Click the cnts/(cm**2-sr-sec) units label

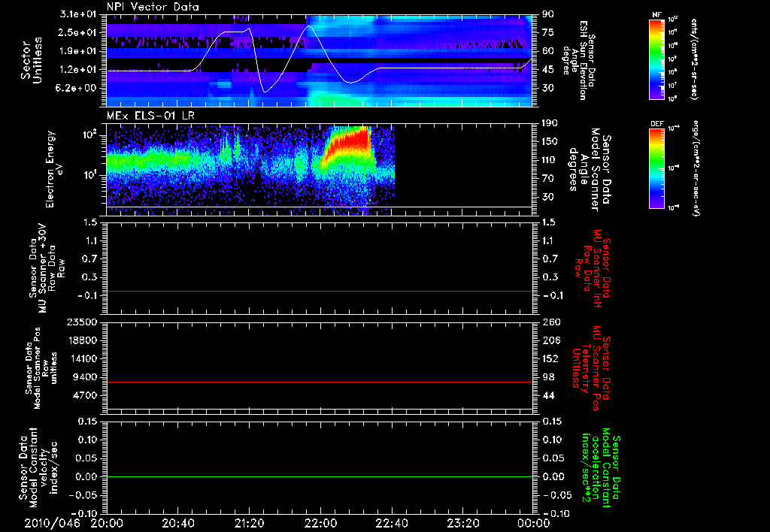(694, 59)
